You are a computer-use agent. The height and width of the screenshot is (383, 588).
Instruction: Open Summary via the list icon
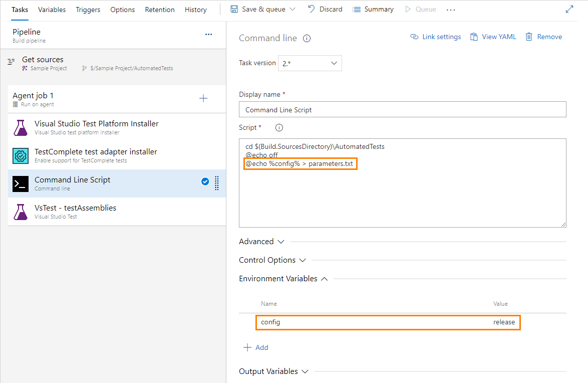click(357, 9)
